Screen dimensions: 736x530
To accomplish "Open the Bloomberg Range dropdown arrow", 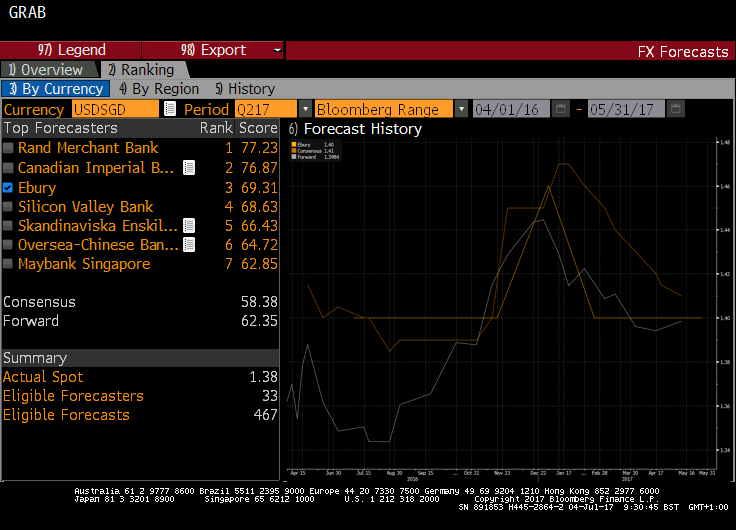I will [461, 109].
